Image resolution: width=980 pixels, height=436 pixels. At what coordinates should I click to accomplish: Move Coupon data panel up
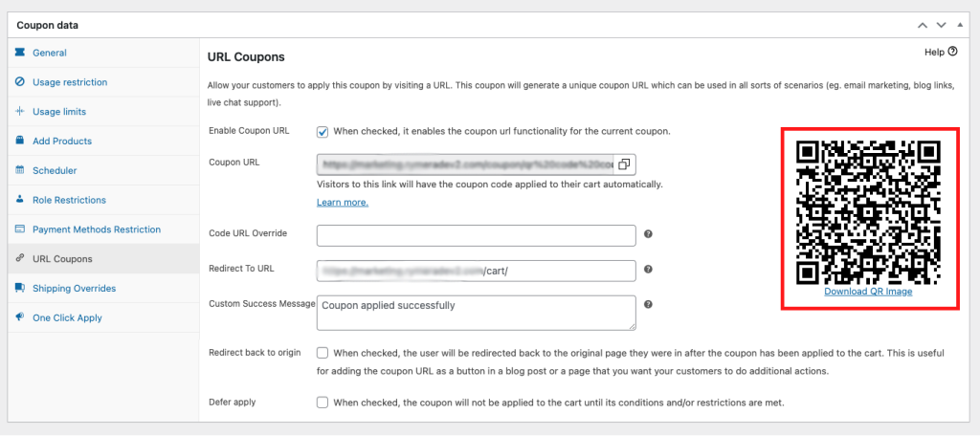(x=923, y=26)
